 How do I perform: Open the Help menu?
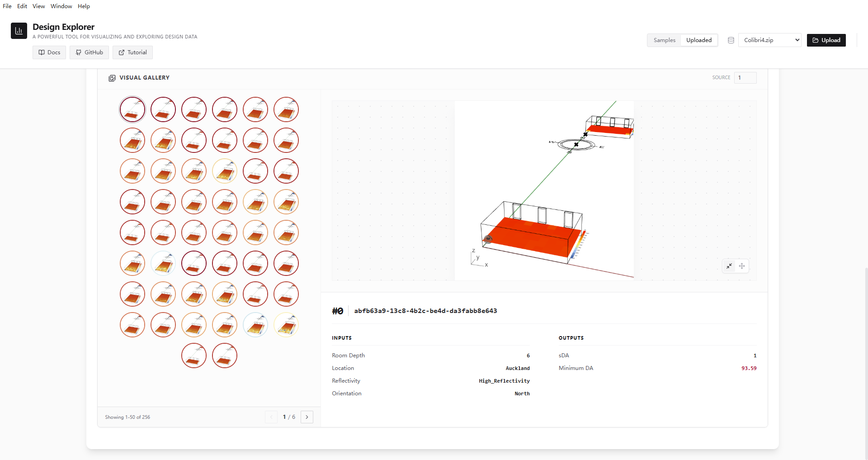(84, 6)
